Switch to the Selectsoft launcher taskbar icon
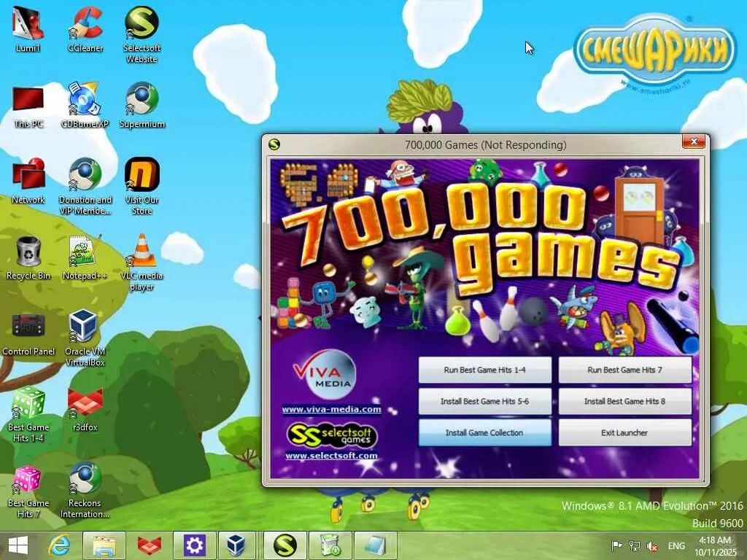The image size is (747, 560). coord(285,545)
